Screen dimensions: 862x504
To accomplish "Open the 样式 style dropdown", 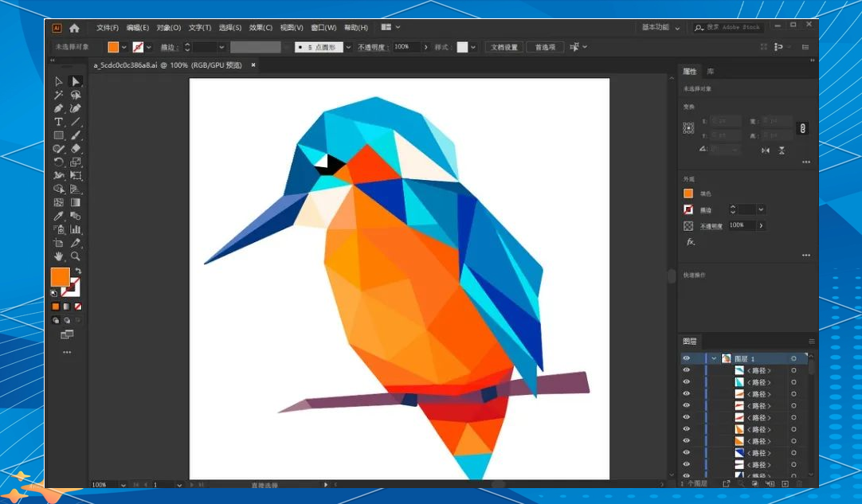I will [x=473, y=46].
